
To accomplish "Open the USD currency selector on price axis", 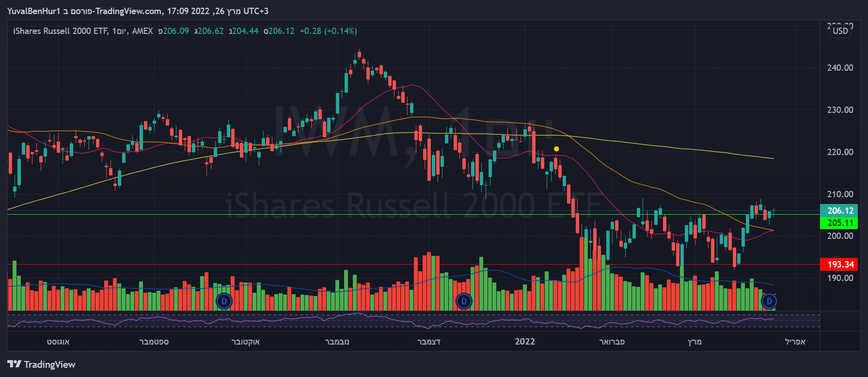I will [840, 31].
